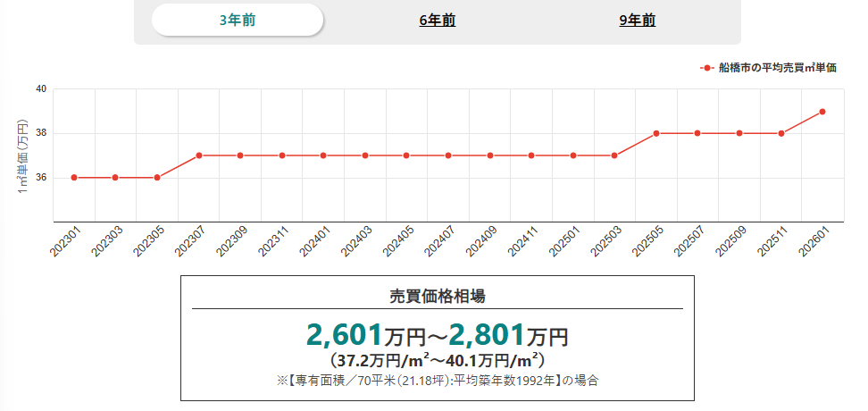Switch to the 6年前 tab
This screenshot has height=411, width=868.
click(438, 21)
